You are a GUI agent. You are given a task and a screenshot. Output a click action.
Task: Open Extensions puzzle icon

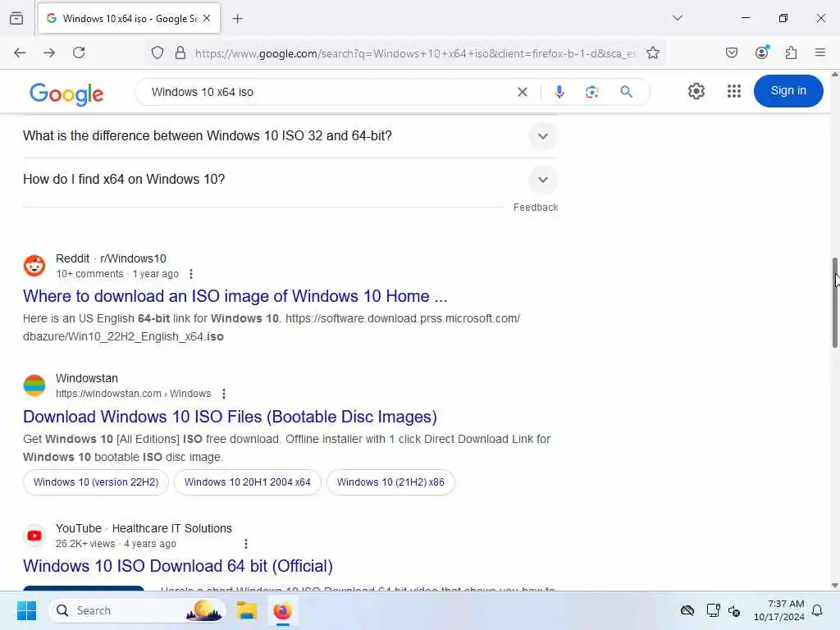(791, 52)
